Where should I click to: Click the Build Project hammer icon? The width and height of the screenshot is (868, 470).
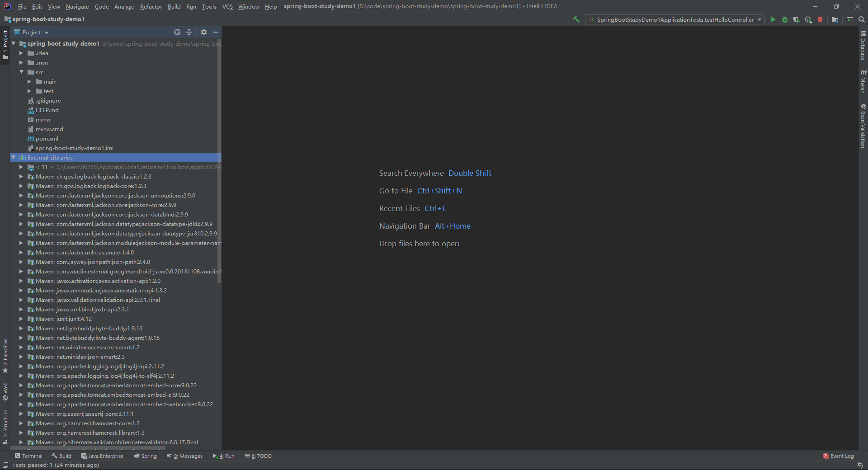tap(576, 19)
